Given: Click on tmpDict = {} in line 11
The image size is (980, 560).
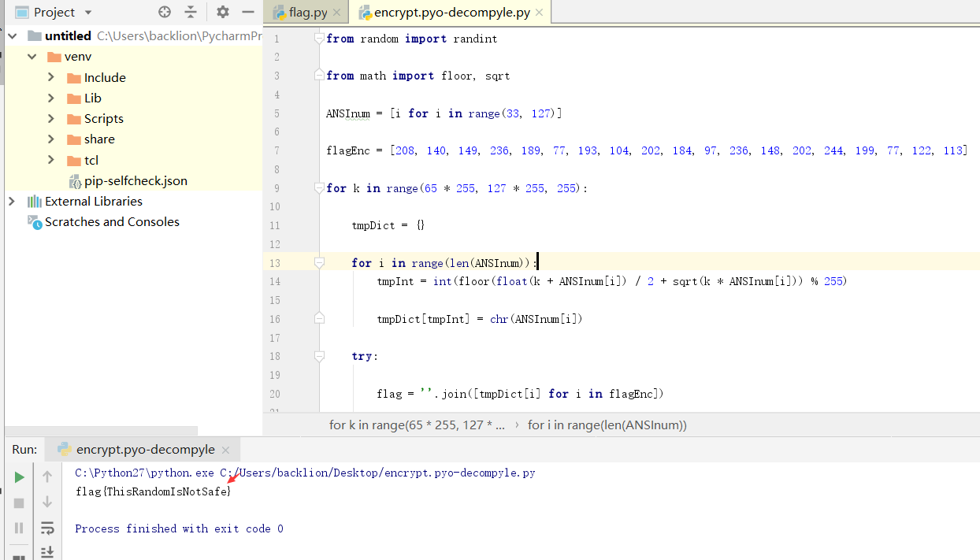Looking at the screenshot, I should pos(388,225).
